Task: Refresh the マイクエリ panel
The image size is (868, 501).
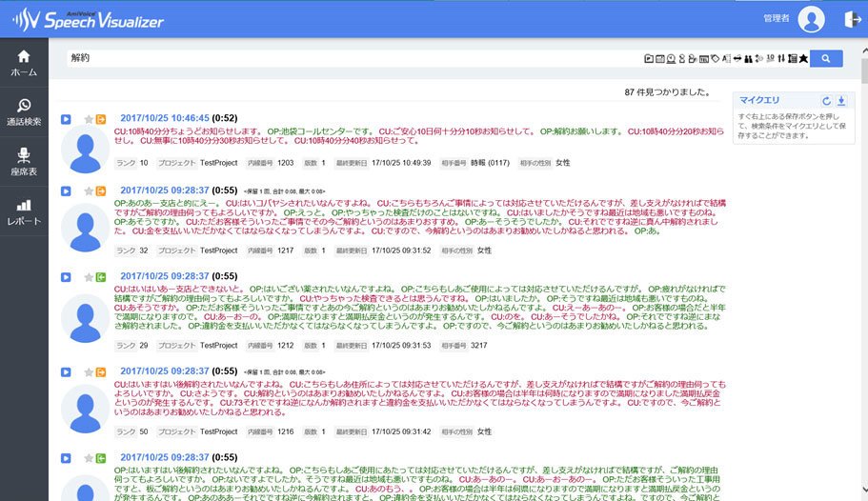Action: coord(826,101)
